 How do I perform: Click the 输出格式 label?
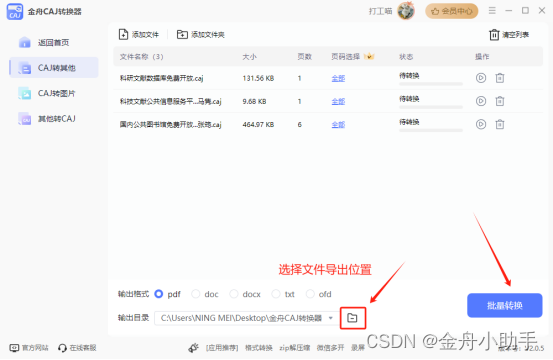(x=133, y=294)
